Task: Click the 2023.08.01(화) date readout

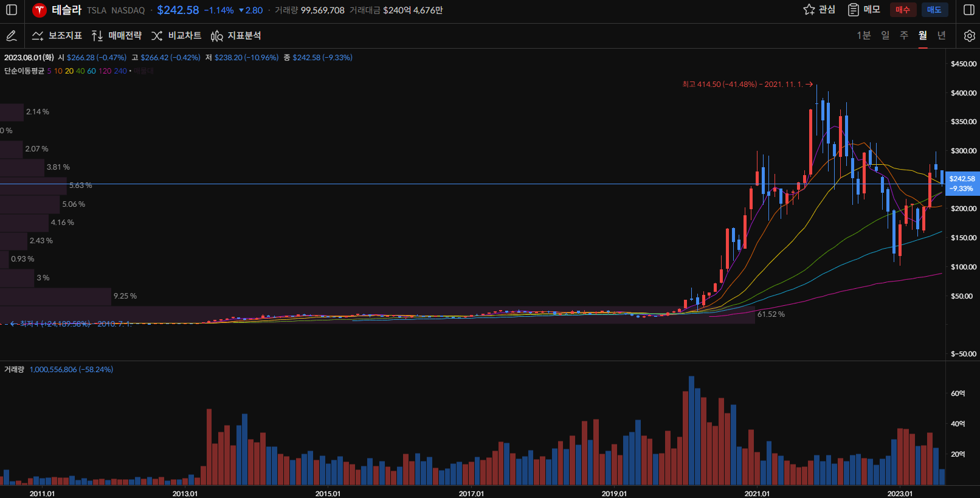Action: pyautogui.click(x=29, y=58)
